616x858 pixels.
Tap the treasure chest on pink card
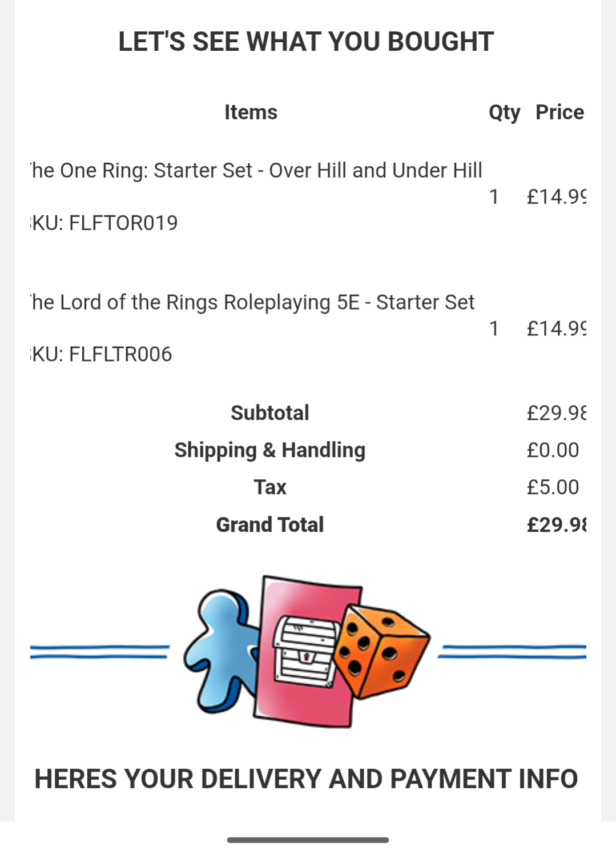coord(305,651)
